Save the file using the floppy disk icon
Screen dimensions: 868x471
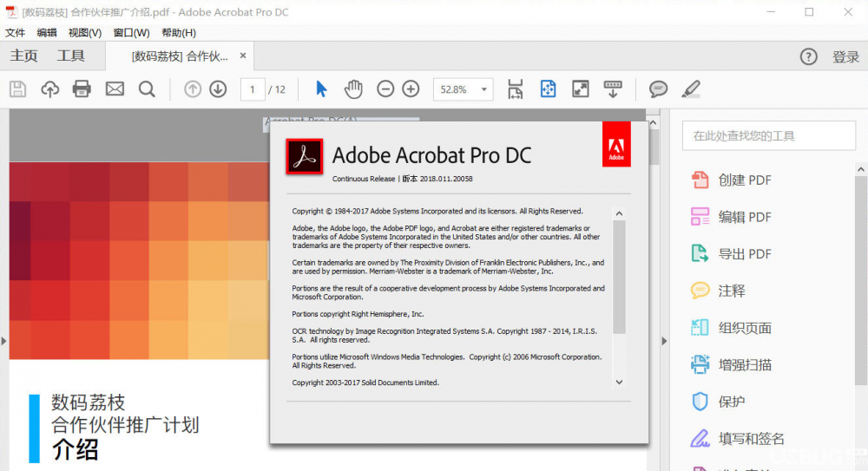(17, 89)
